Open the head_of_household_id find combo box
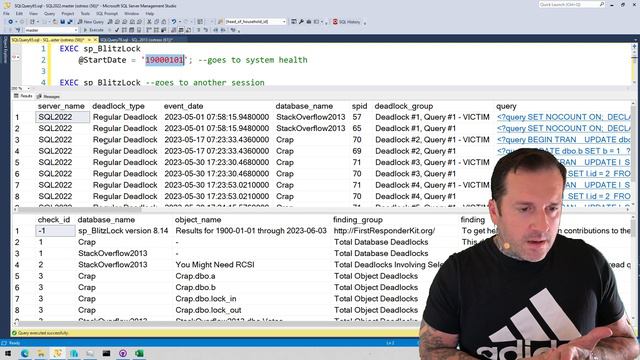This screenshot has height=360, width=640. coord(256,22)
